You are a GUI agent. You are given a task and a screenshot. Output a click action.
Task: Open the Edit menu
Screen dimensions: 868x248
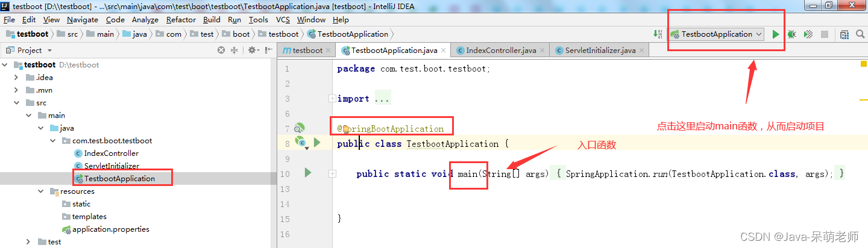point(29,19)
